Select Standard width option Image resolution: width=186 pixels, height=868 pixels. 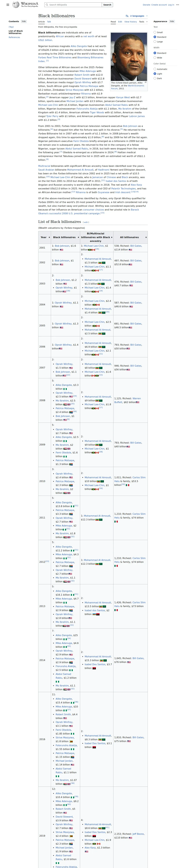coord(155,53)
